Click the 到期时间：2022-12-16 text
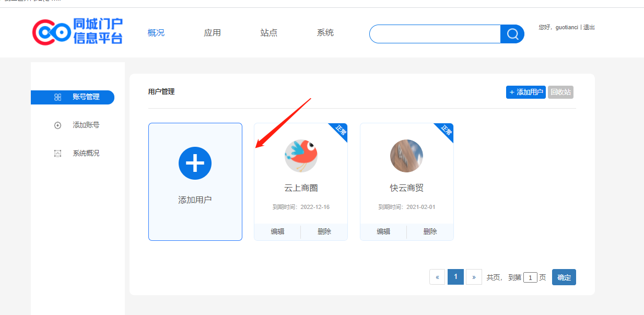This screenshot has height=315, width=644. coord(301,207)
